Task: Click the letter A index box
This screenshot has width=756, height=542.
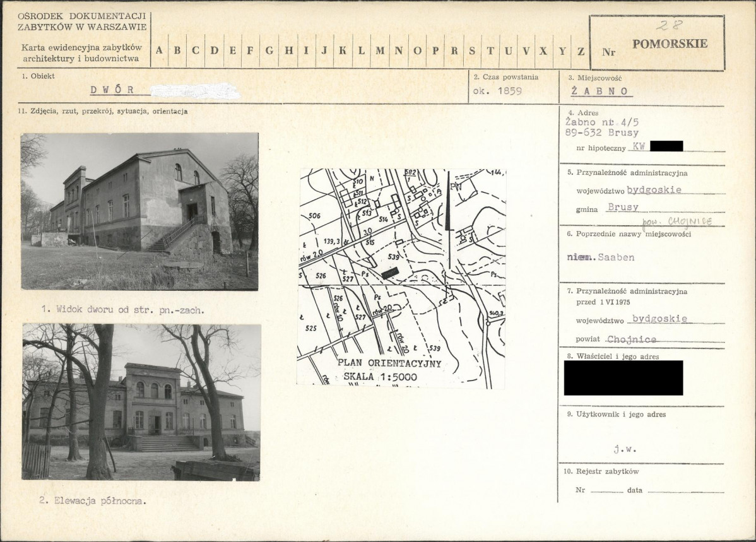Action: (159, 50)
